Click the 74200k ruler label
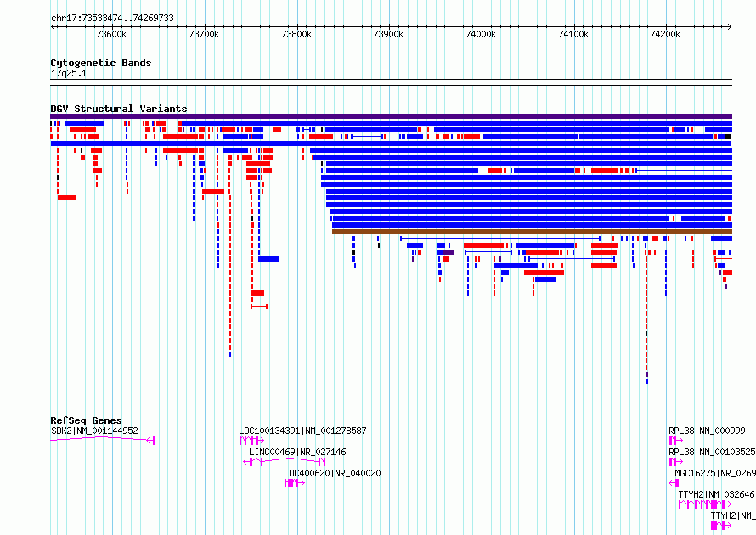The height and width of the screenshot is (535, 756). pos(665,34)
